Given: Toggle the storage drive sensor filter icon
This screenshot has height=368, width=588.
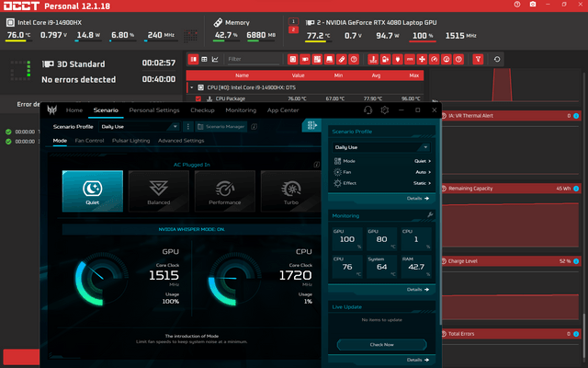Looking at the screenshot, I should [x=329, y=59].
